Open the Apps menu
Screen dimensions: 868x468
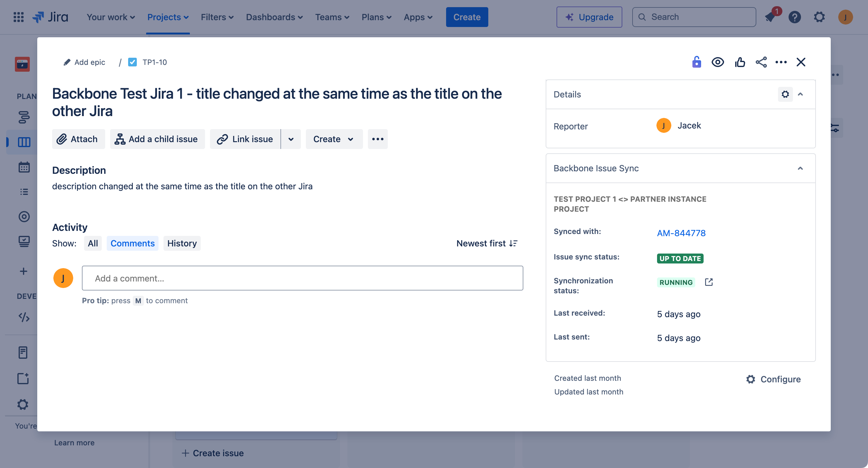418,17
